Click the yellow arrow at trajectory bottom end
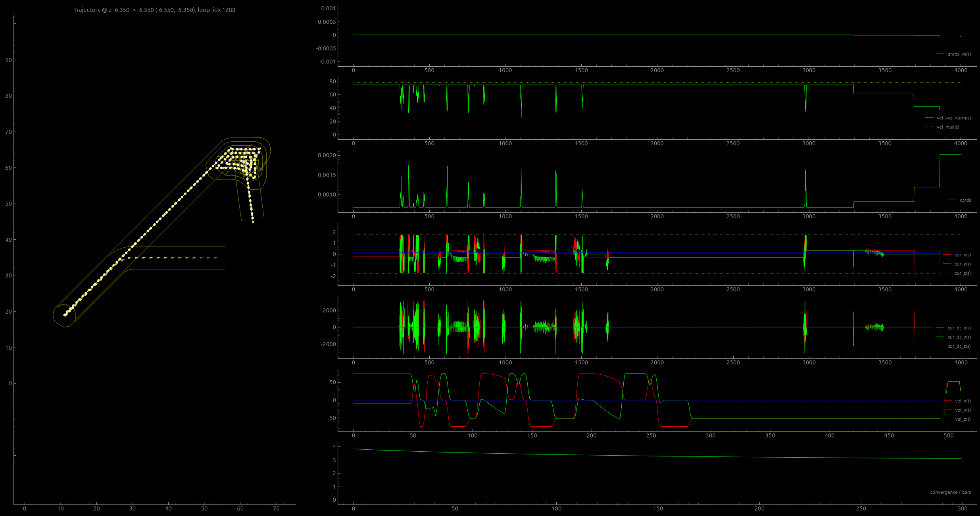Screen dimensions: 980x516 point(253,221)
